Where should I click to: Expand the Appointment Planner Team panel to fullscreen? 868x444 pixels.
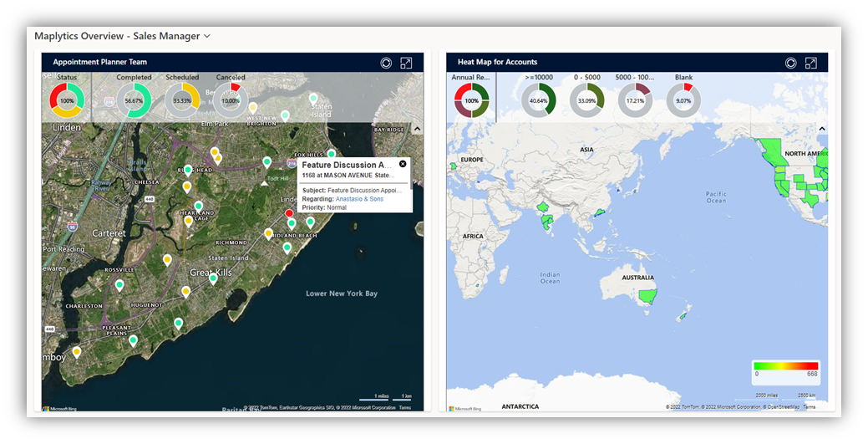pyautogui.click(x=406, y=64)
